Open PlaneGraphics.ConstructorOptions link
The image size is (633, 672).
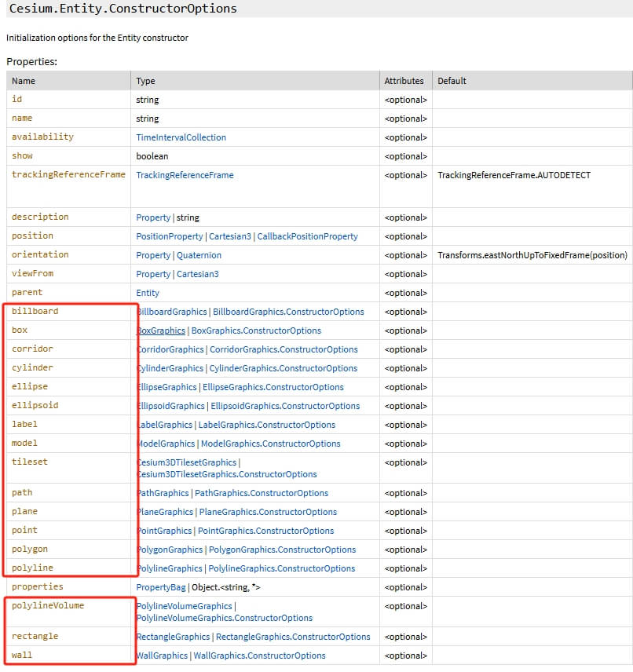[x=268, y=512]
